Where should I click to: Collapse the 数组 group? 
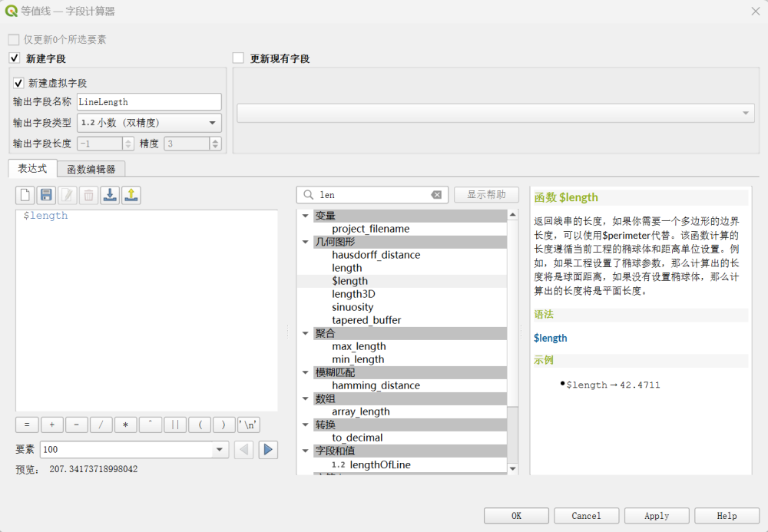[x=305, y=399]
